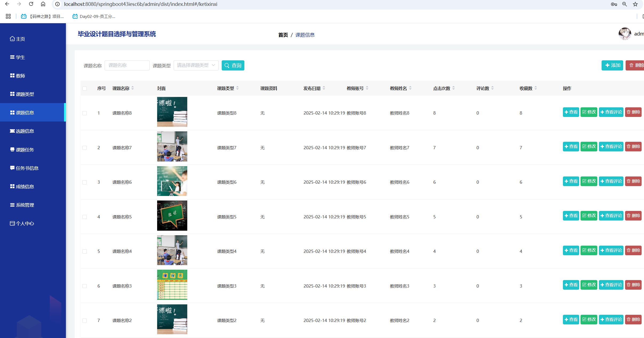Sort by the 发布日期 column arrows

coord(324,88)
